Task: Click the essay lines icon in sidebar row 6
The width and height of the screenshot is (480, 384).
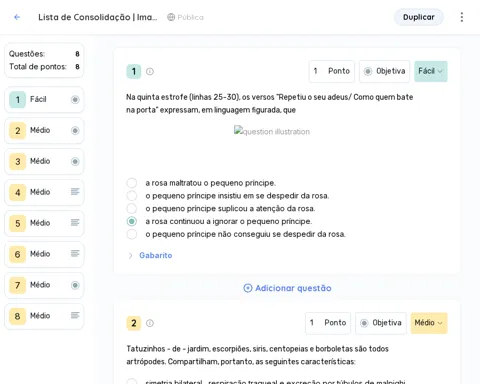Action: coord(75,254)
